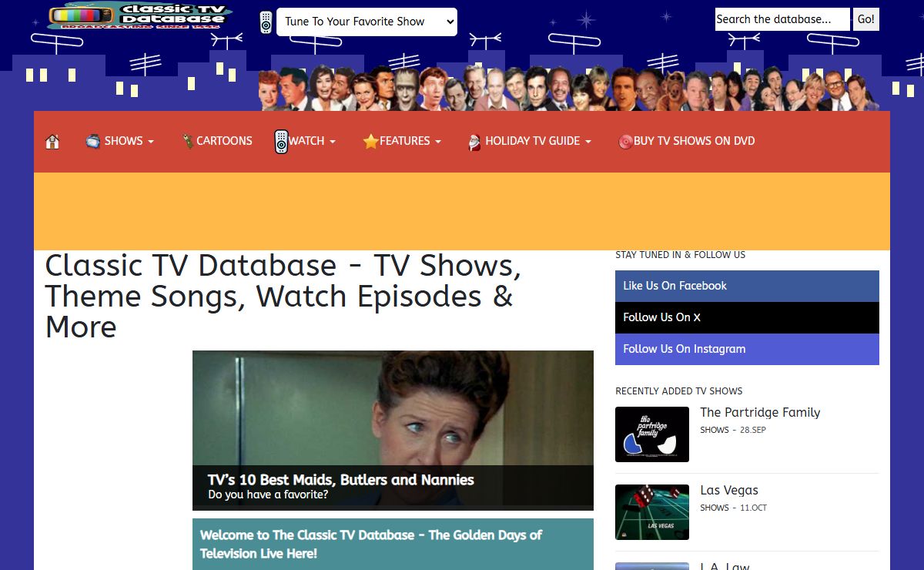The width and height of the screenshot is (924, 570).
Task: Click the cartoon character icon beside Cartoons
Action: pyautogui.click(x=188, y=141)
